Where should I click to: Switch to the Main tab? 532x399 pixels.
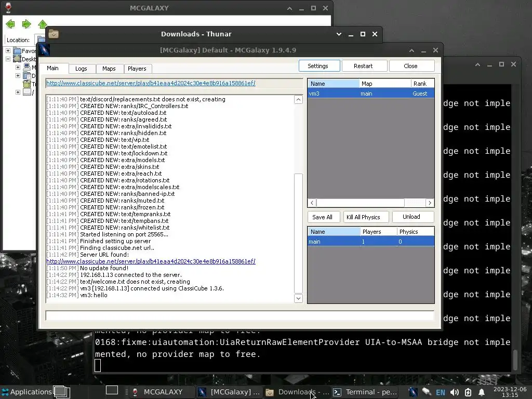53,68
